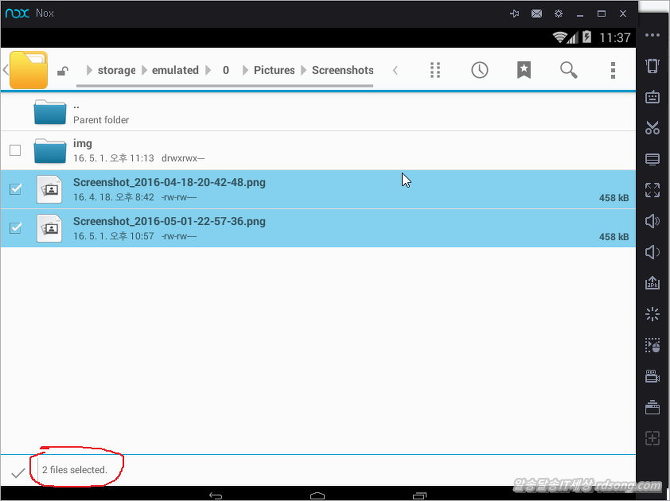The height and width of the screenshot is (501, 670).
Task: Click the selection checkmark in status bar
Action: [x=17, y=472]
